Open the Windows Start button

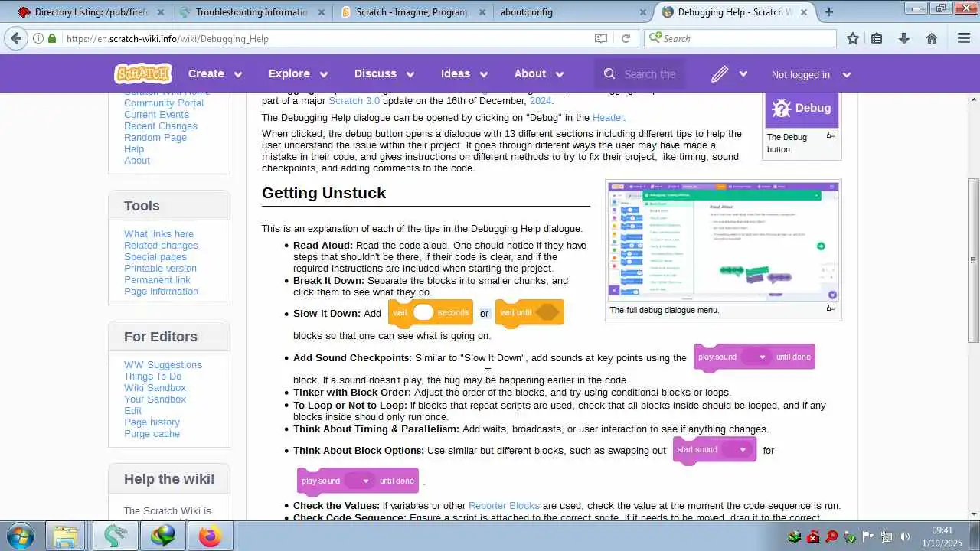20,536
